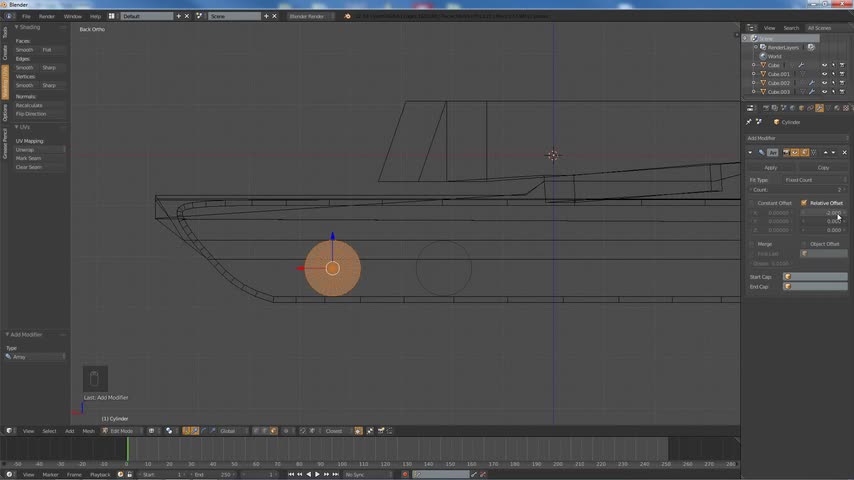Open the object properties cube tab icon
854x480 pixels.
click(801, 108)
